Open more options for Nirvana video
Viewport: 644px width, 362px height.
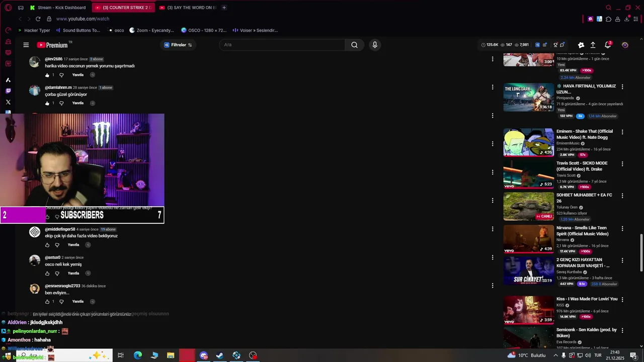(x=622, y=228)
